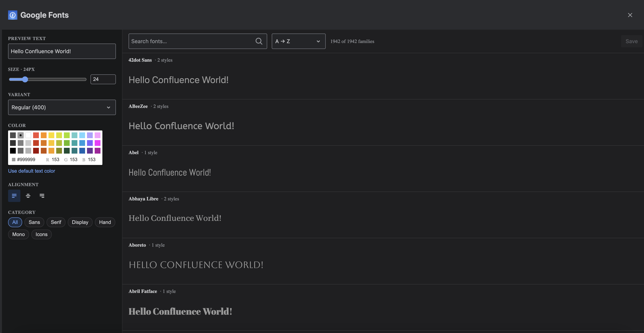Open the Regular (400) variant dropdown

click(x=62, y=107)
